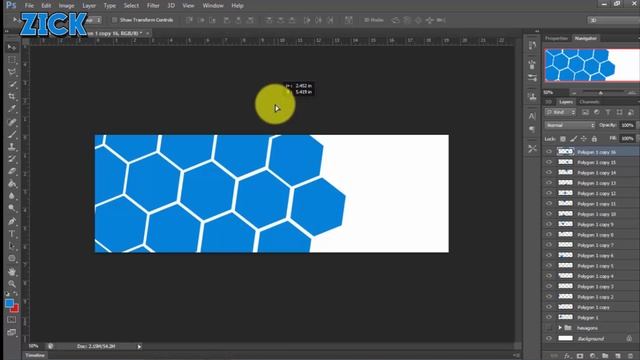Click the Add layer mask icon
Image resolution: width=640 pixels, height=360 pixels.
580,356
